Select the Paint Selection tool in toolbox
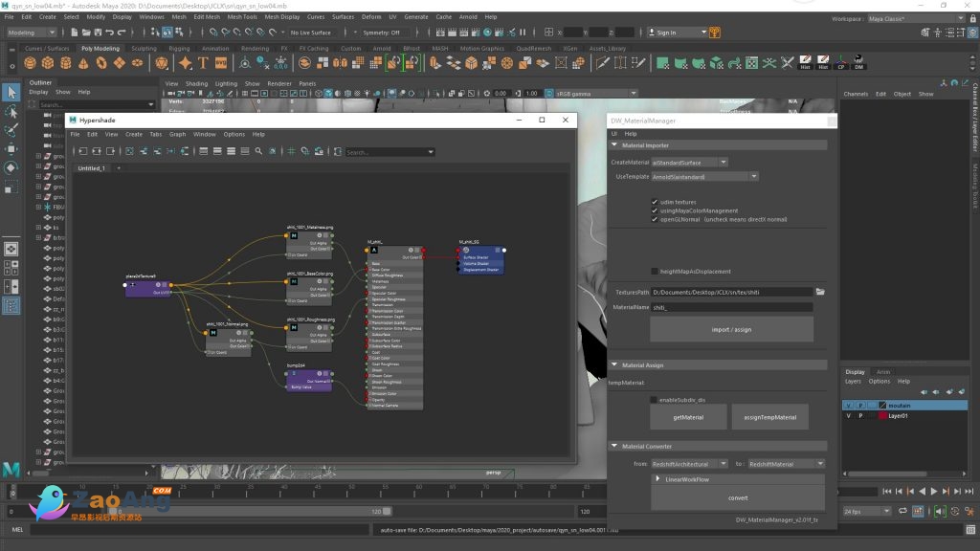 coord(11,130)
